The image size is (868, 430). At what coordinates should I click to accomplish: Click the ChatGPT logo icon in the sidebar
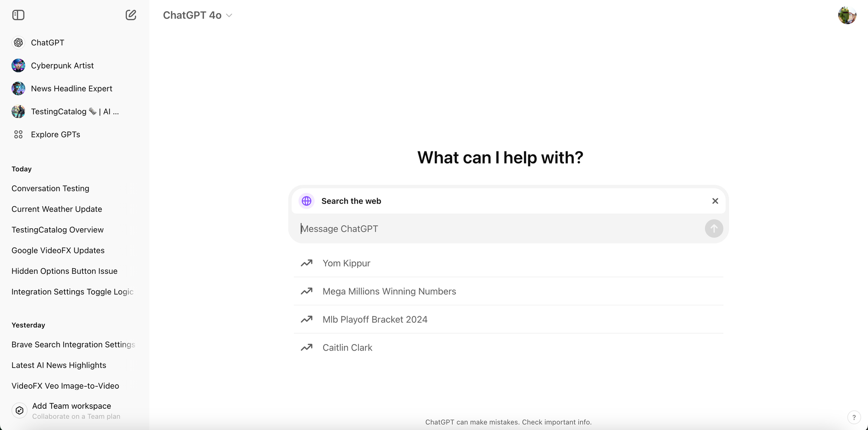(18, 43)
